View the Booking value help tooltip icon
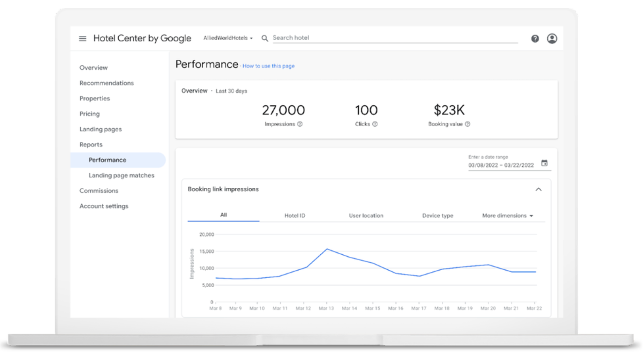This screenshot has height=362, width=644. (468, 124)
